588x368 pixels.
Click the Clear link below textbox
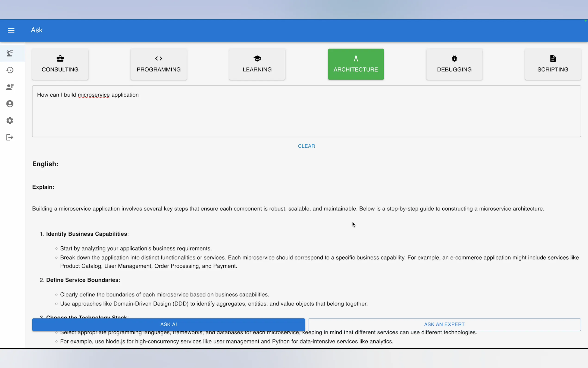click(x=306, y=146)
